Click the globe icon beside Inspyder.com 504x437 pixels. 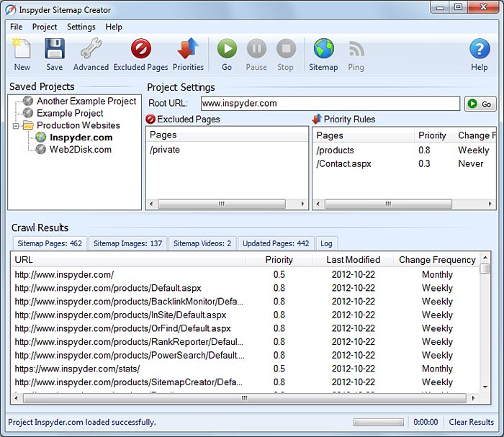click(41, 138)
